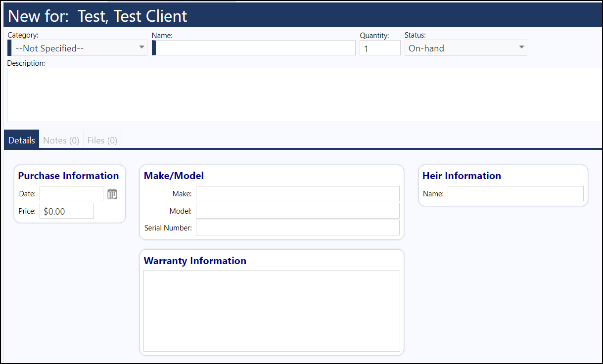
Task: Click the Purchase Information heading
Action: tap(69, 176)
